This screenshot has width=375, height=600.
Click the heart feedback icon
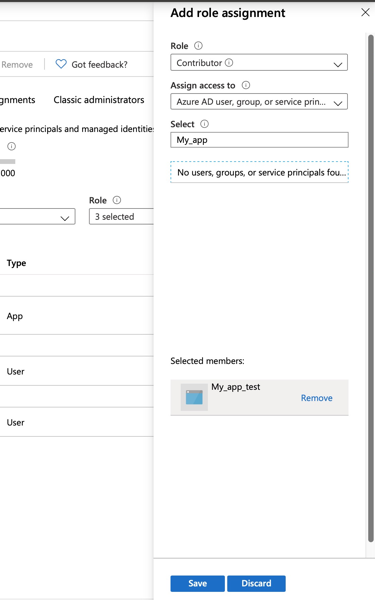(61, 64)
